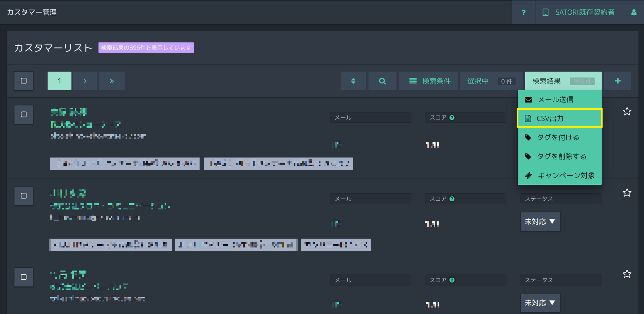Toggle the select-all checkbox in toolbar
644x314 pixels.
coord(24,81)
